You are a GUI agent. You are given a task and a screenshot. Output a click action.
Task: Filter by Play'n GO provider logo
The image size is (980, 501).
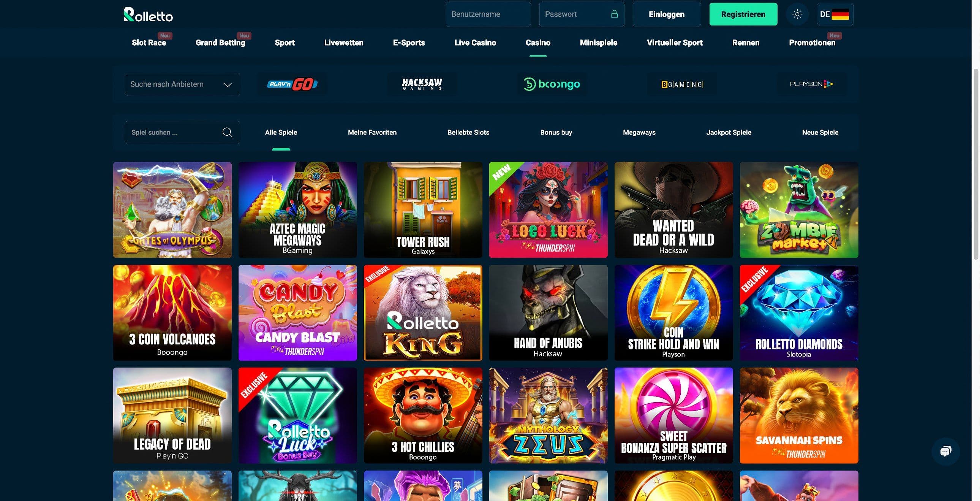[x=292, y=84]
